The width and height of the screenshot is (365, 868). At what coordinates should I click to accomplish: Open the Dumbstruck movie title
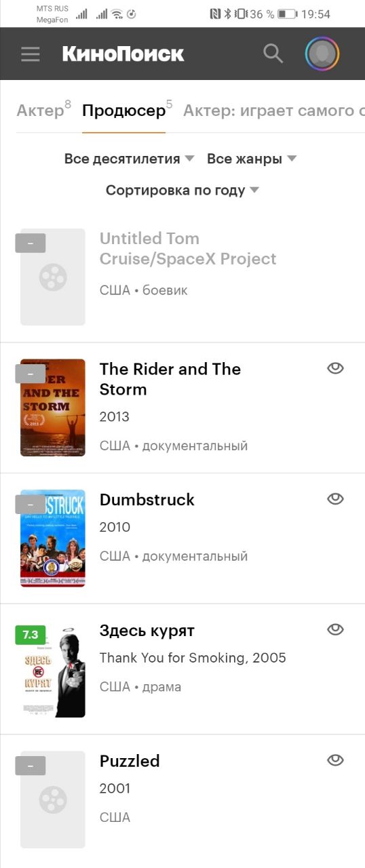pyautogui.click(x=147, y=500)
